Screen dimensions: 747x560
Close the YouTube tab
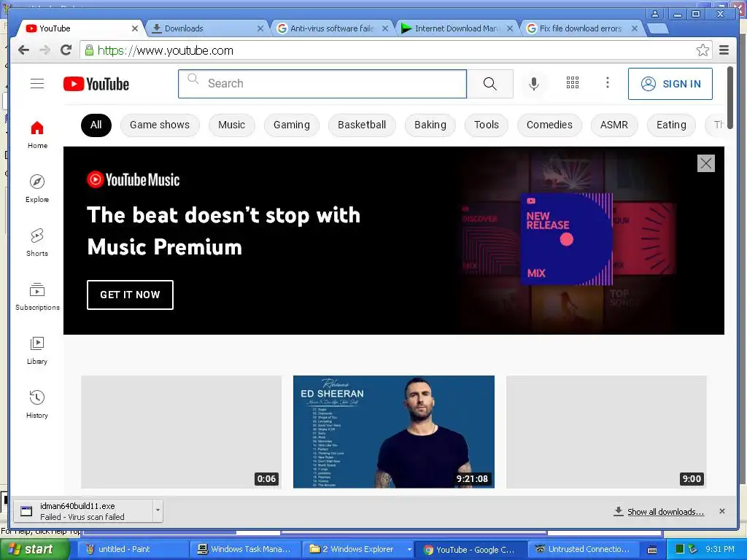[x=135, y=28]
